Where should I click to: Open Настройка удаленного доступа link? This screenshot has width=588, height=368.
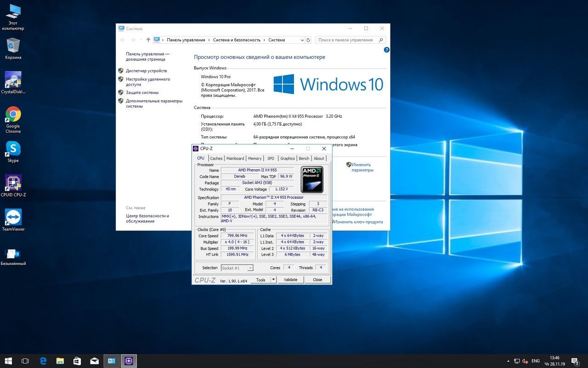(148, 82)
